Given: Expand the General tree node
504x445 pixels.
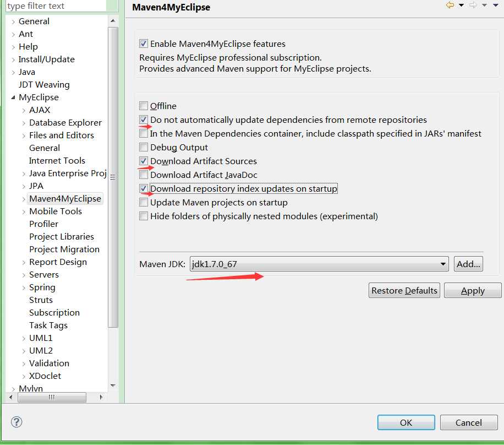Looking at the screenshot, I should coord(13,22).
